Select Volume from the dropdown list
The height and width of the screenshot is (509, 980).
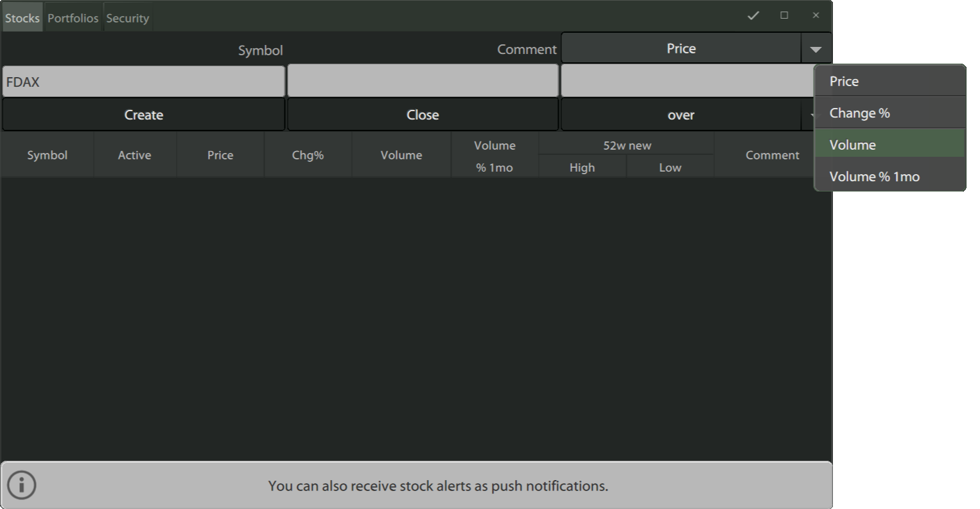889,145
